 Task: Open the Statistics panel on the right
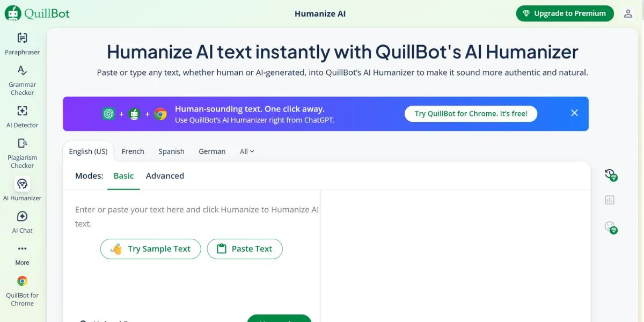click(x=611, y=200)
